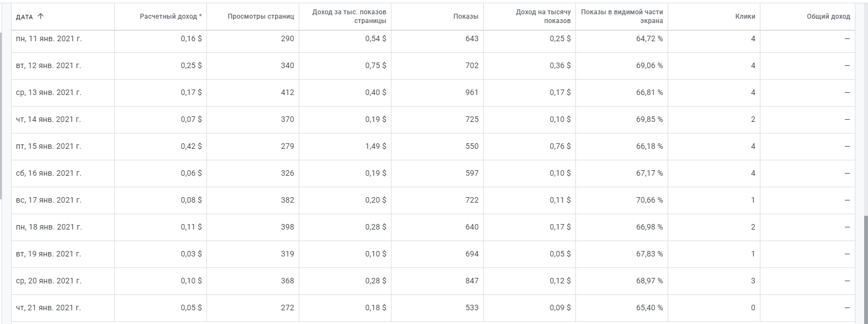Sort by Просмотры страниц column header
The width and height of the screenshot is (868, 324).
[261, 16]
